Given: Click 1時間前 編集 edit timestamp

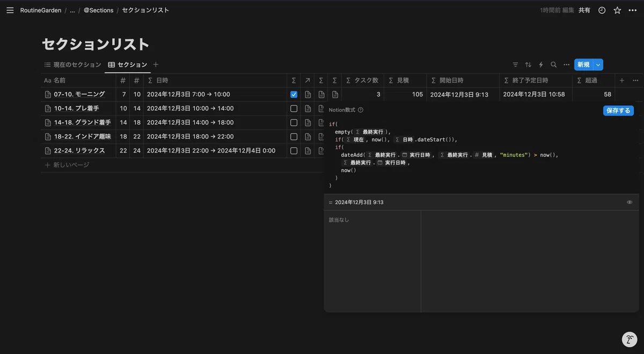Looking at the screenshot, I should coord(557,10).
